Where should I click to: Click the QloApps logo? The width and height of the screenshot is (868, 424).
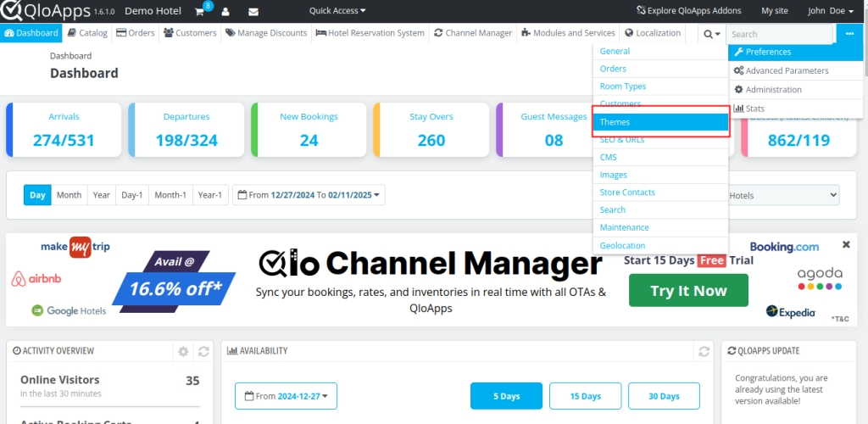pyautogui.click(x=44, y=10)
